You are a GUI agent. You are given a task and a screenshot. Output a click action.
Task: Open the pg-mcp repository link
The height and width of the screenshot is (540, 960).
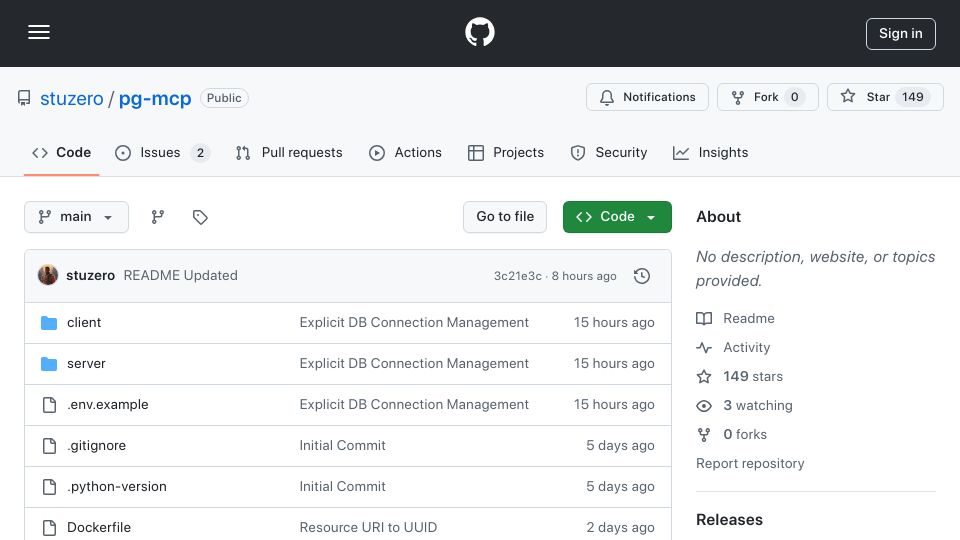[x=155, y=99]
